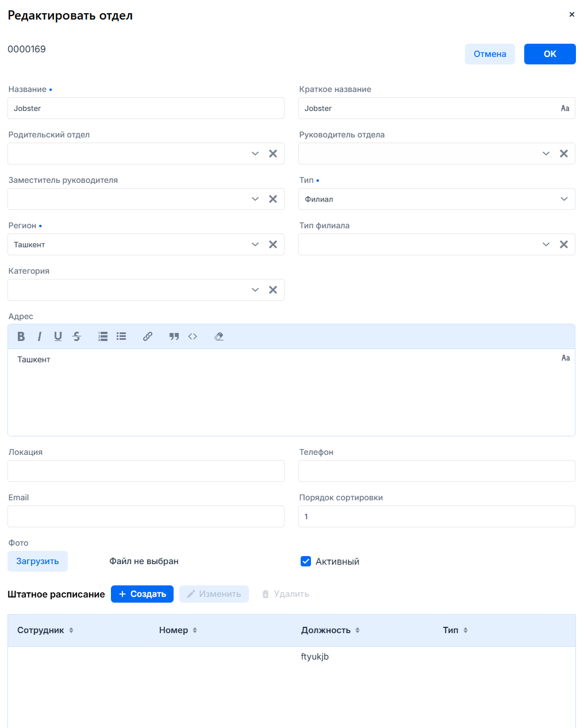Insert bulleted list in address editor
The width and height of the screenshot is (584, 728).
pos(121,336)
